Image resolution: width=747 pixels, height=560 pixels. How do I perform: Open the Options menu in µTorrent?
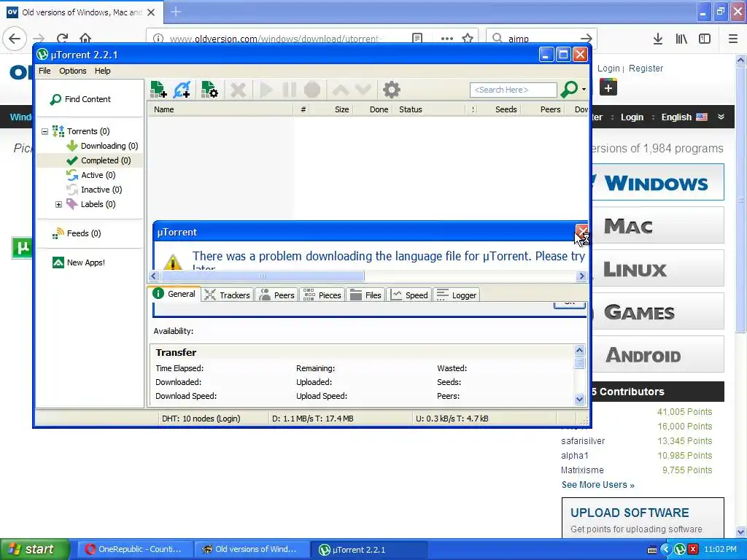73,71
